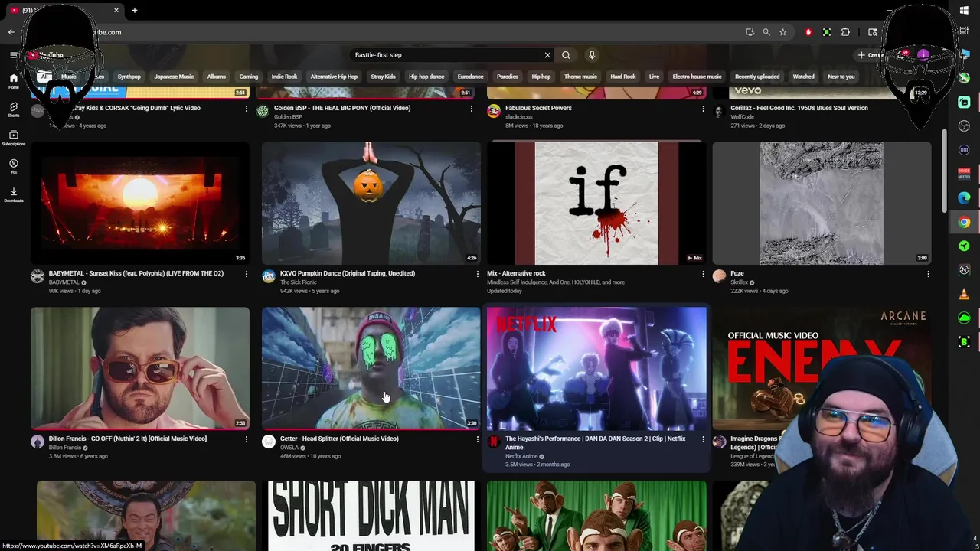Screen dimensions: 980x551
Task: Open more options for Mix - Alternative rock
Action: tap(703, 274)
